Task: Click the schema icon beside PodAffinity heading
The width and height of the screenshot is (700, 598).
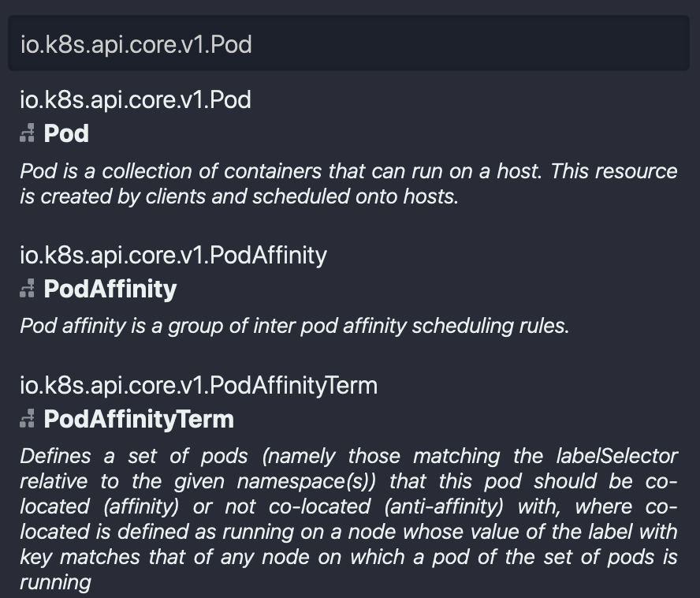Action: pos(28,288)
